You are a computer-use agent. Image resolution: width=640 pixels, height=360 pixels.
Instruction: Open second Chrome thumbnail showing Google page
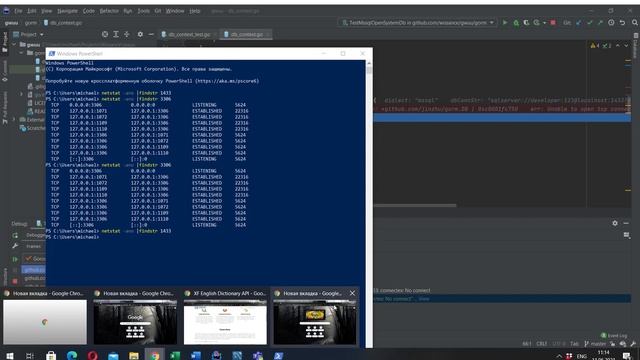(x=135, y=317)
